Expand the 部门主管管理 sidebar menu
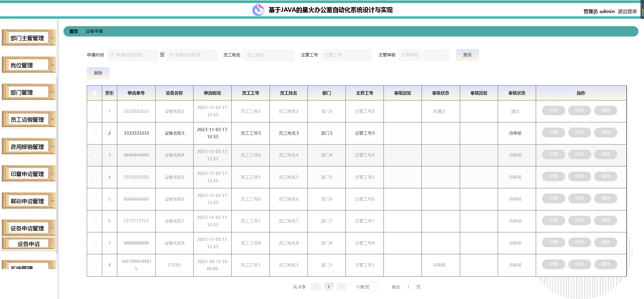Viewport: 644px width, 299px height. 28,38
